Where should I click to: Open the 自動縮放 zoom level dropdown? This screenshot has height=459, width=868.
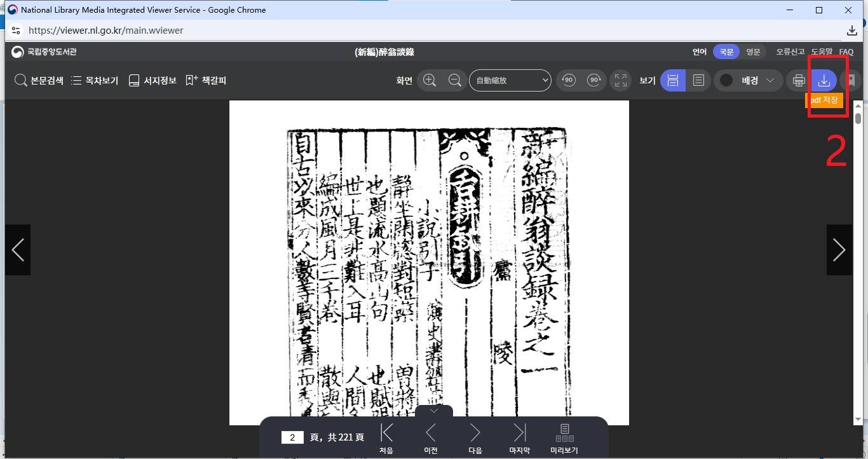coord(510,80)
